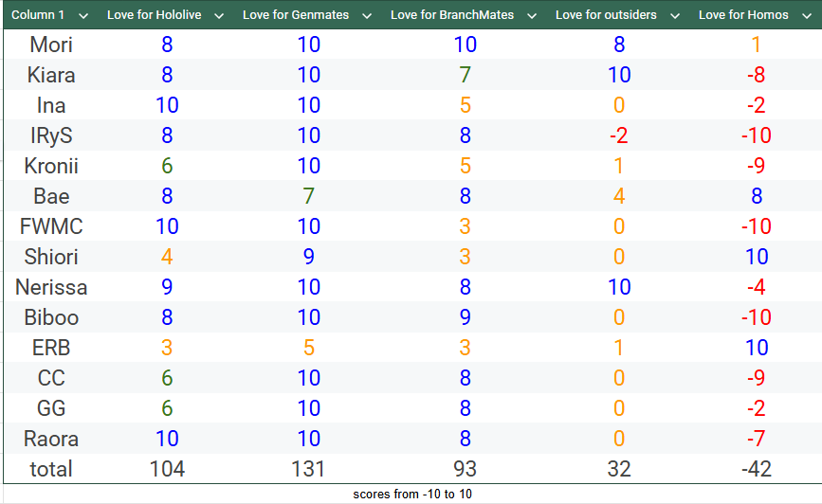Select the Raora name cell
This screenshot has width=822, height=504.
[x=51, y=439]
